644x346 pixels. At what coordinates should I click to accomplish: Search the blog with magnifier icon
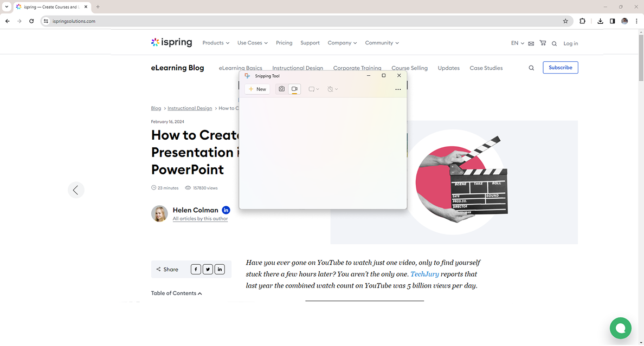[531, 68]
